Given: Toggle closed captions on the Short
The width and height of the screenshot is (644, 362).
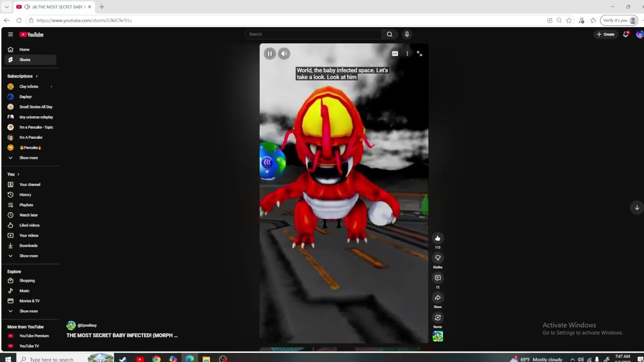Looking at the screenshot, I should coord(395,53).
